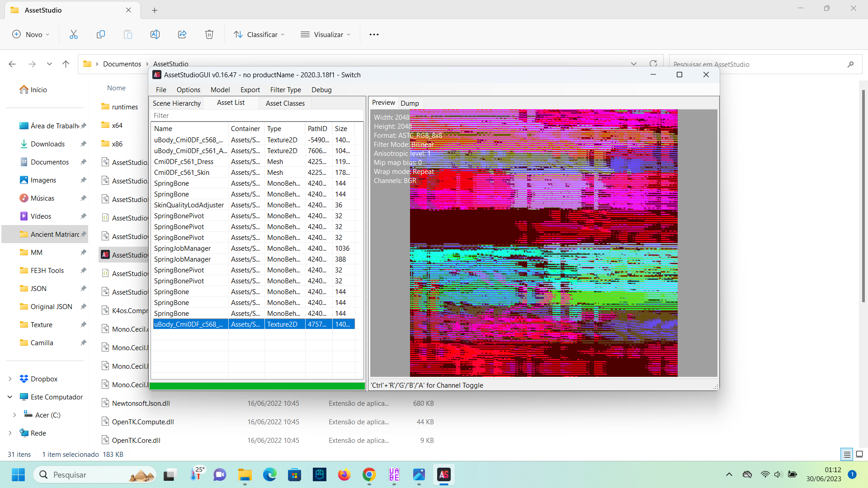Switch Explorer to details view layout
The width and height of the screenshot is (868, 488).
[x=847, y=454]
